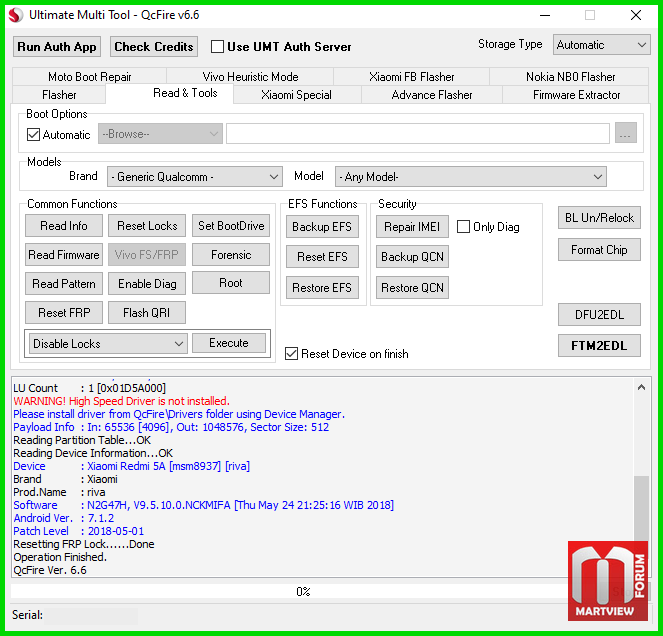Click the QcFire app icon in title bar
The image size is (663, 636).
tap(16, 15)
